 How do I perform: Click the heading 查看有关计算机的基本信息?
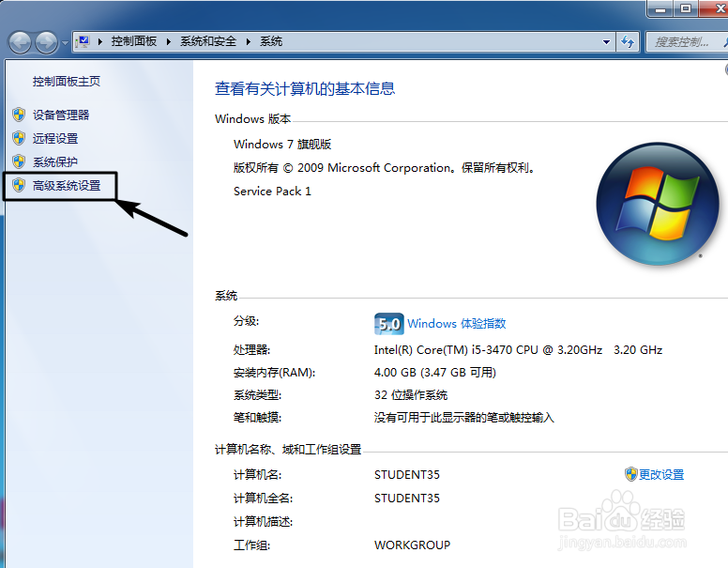pyautogui.click(x=305, y=88)
